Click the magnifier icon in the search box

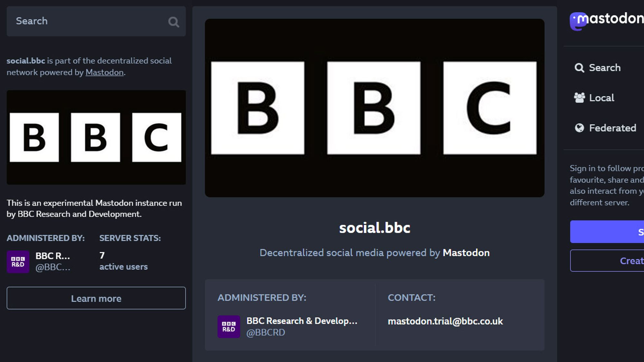[x=174, y=22]
